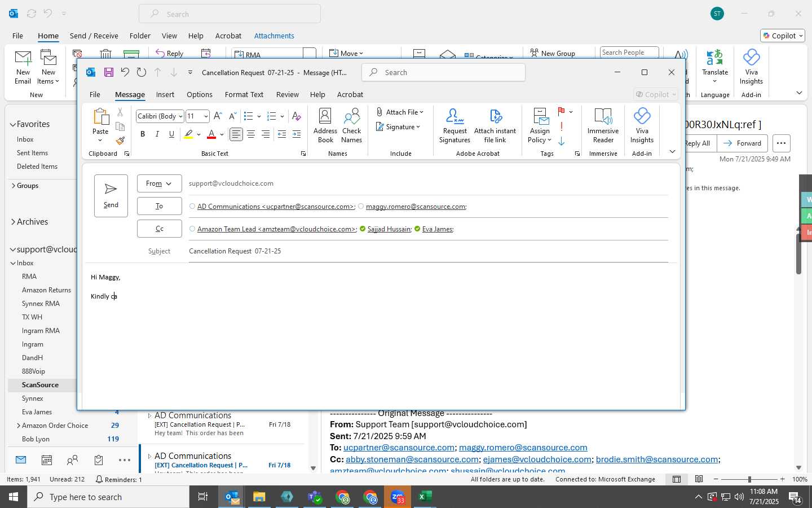This screenshot has width=812, height=508.
Task: Center align the text
Action: [251, 134]
